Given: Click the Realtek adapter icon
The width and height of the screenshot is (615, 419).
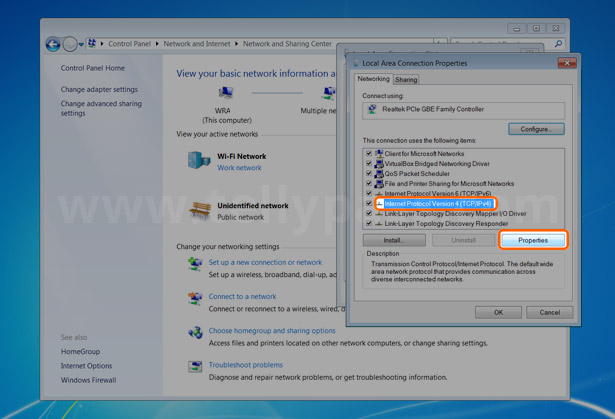Looking at the screenshot, I should (x=372, y=109).
